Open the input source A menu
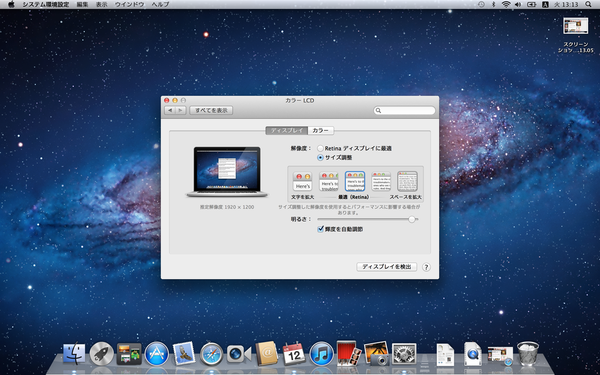600x375 pixels. (x=545, y=4)
